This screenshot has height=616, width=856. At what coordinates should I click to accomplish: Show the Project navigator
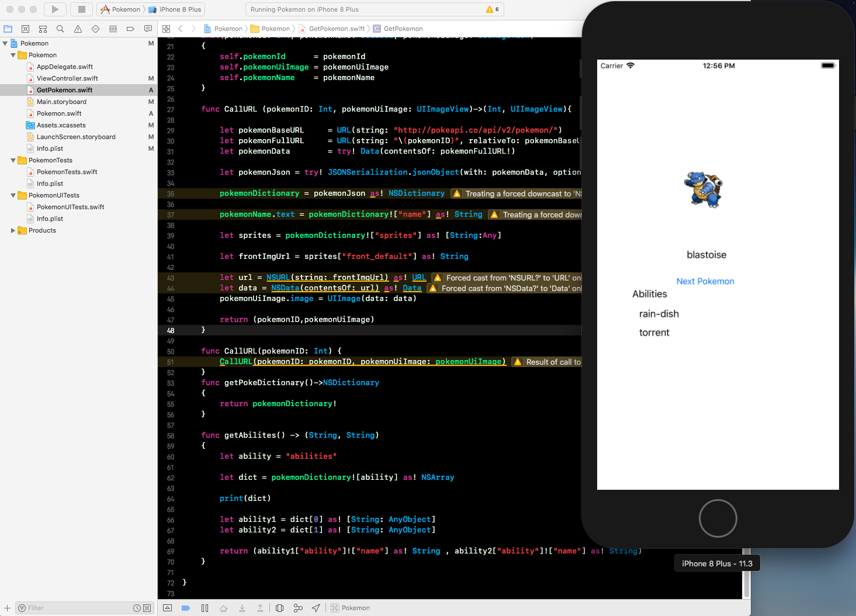(x=8, y=29)
